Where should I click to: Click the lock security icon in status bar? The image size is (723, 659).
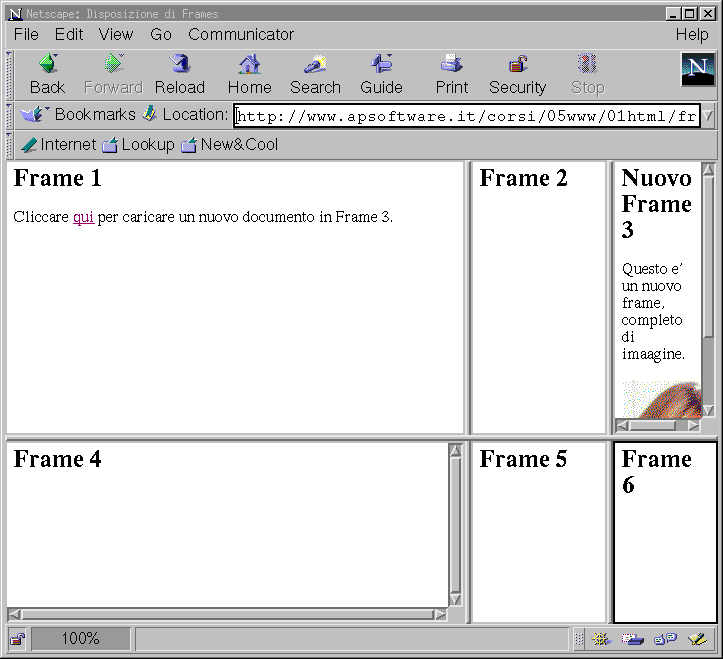17,639
